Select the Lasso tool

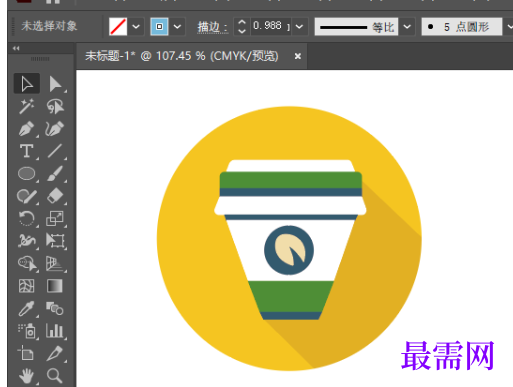[x=55, y=106]
